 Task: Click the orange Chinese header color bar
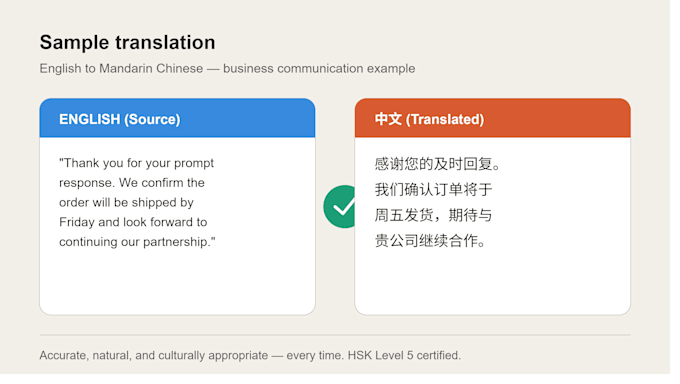click(493, 118)
